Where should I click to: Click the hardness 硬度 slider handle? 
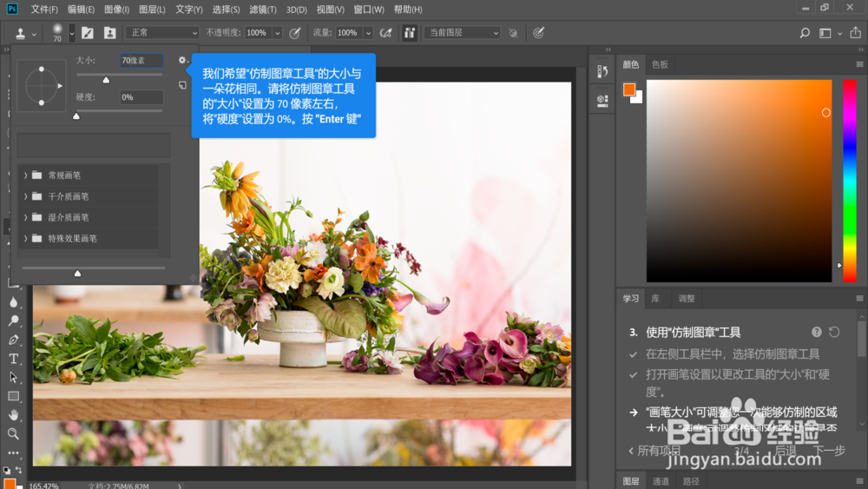tap(76, 116)
